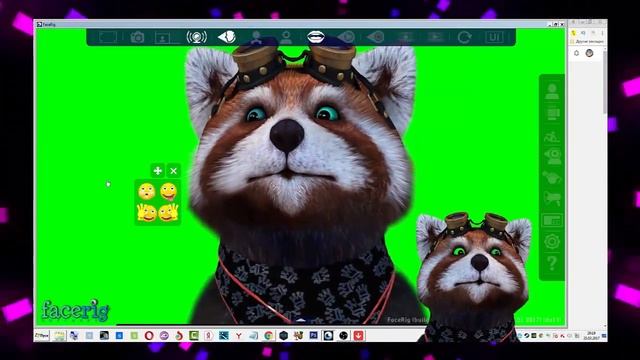The height and width of the screenshot is (360, 640).
Task: Toggle the lip sync mouth icon
Action: click(x=316, y=37)
